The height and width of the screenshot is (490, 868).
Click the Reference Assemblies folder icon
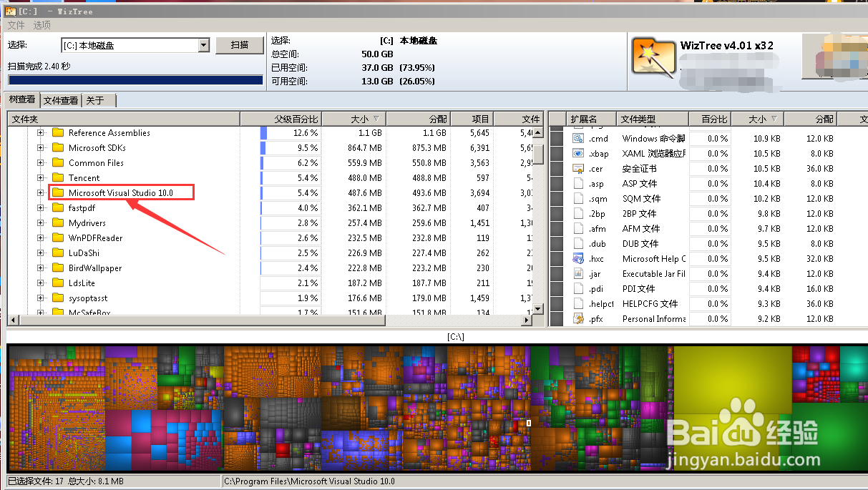58,132
